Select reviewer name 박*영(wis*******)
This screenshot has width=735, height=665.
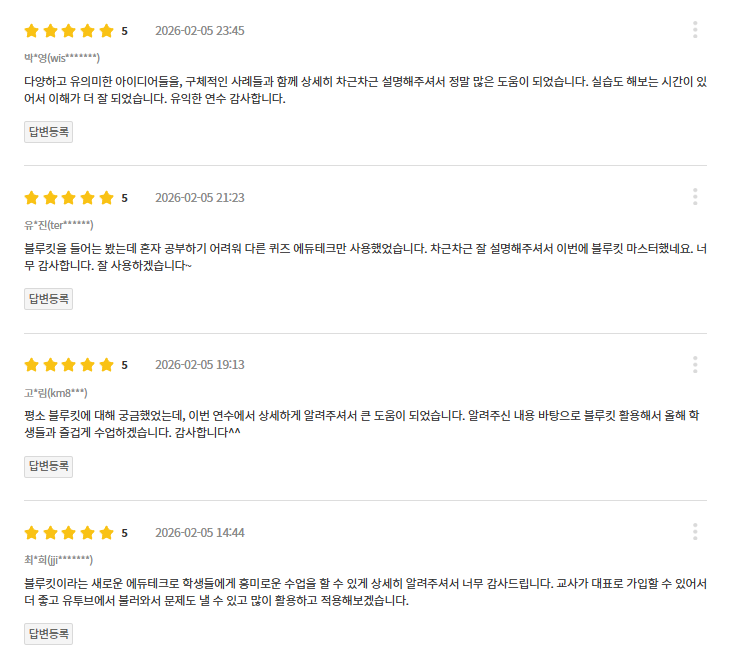pyautogui.click(x=61, y=58)
